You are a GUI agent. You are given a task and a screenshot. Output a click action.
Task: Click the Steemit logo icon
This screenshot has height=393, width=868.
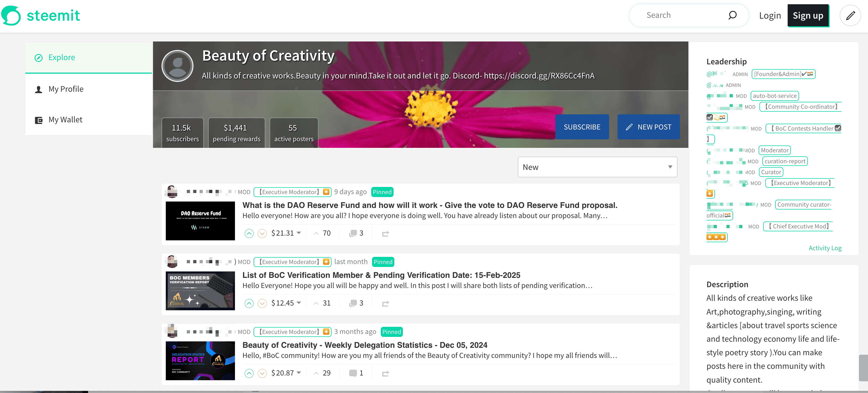pyautogui.click(x=11, y=15)
